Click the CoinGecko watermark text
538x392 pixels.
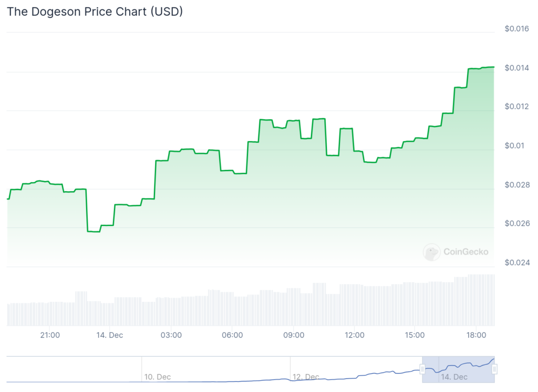click(465, 252)
